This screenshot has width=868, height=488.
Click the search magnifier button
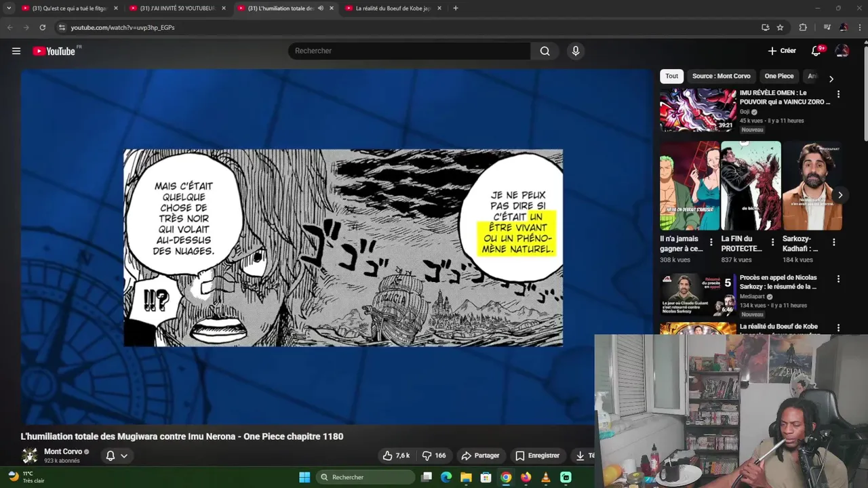[x=545, y=51]
